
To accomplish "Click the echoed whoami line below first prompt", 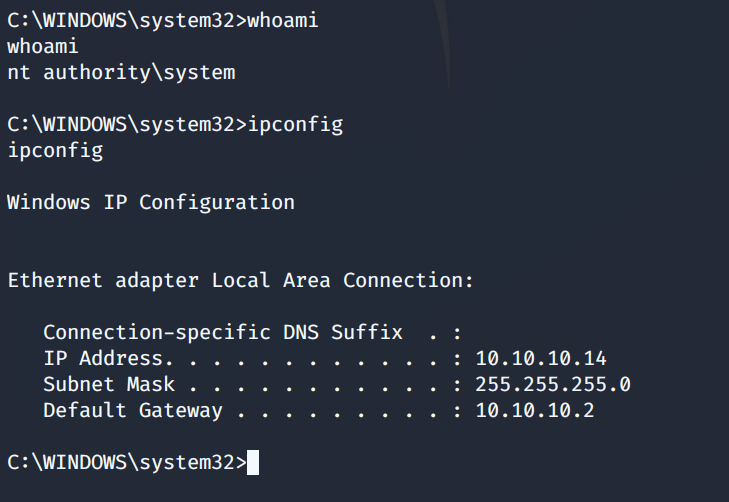I will (x=42, y=46).
